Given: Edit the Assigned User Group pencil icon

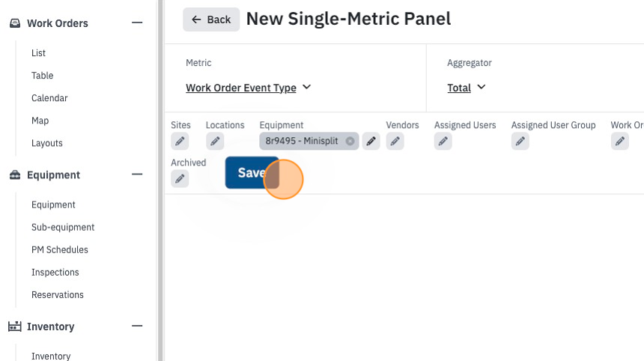Looking at the screenshot, I should (520, 142).
